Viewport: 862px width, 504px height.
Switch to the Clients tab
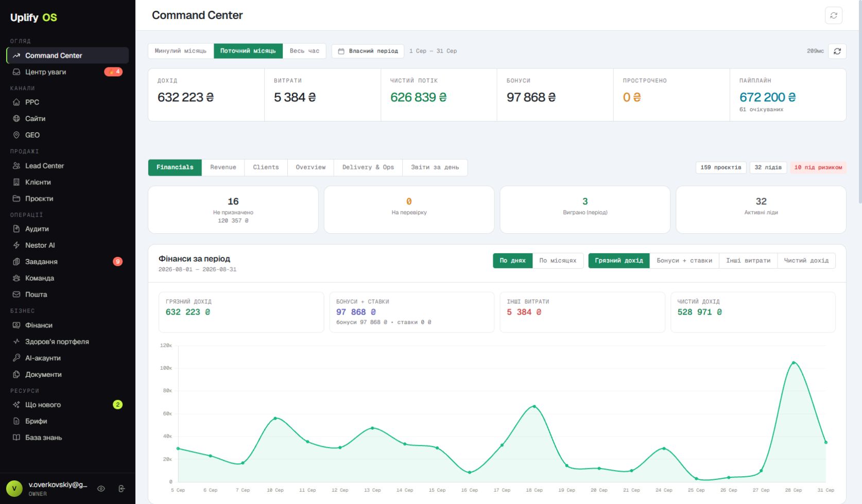(x=266, y=168)
